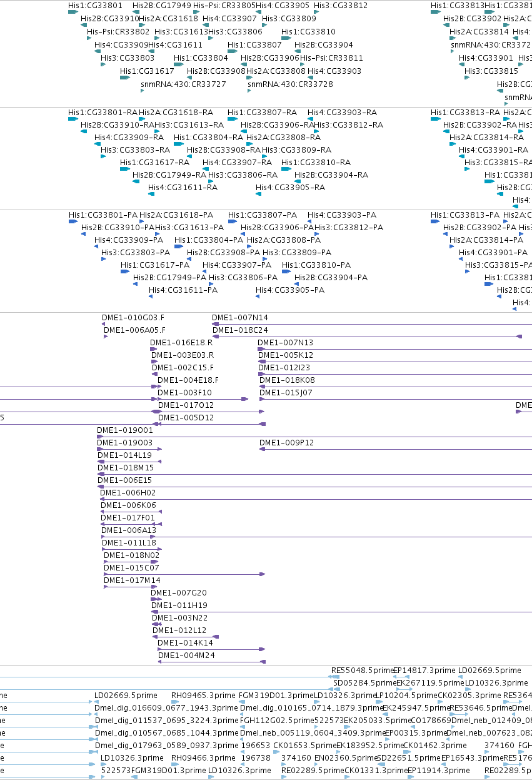
Task: Open gene His2A:CG31618 label
Action: point(168,19)
